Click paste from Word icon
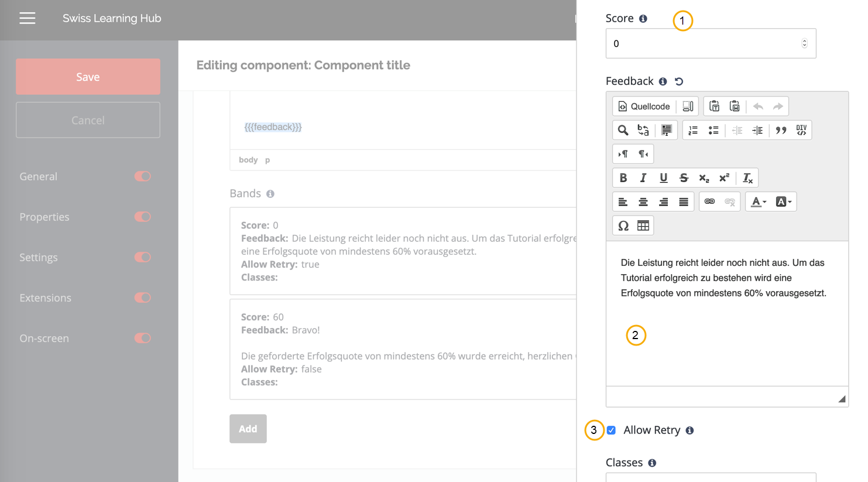 pos(735,107)
